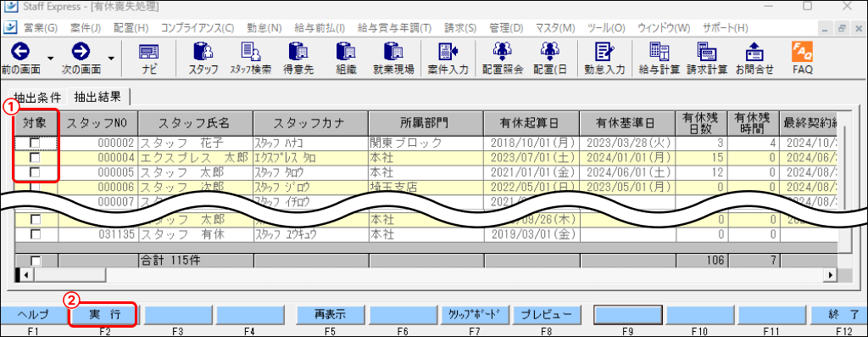
Task: Open the 営業(G) menu
Action: (41, 28)
